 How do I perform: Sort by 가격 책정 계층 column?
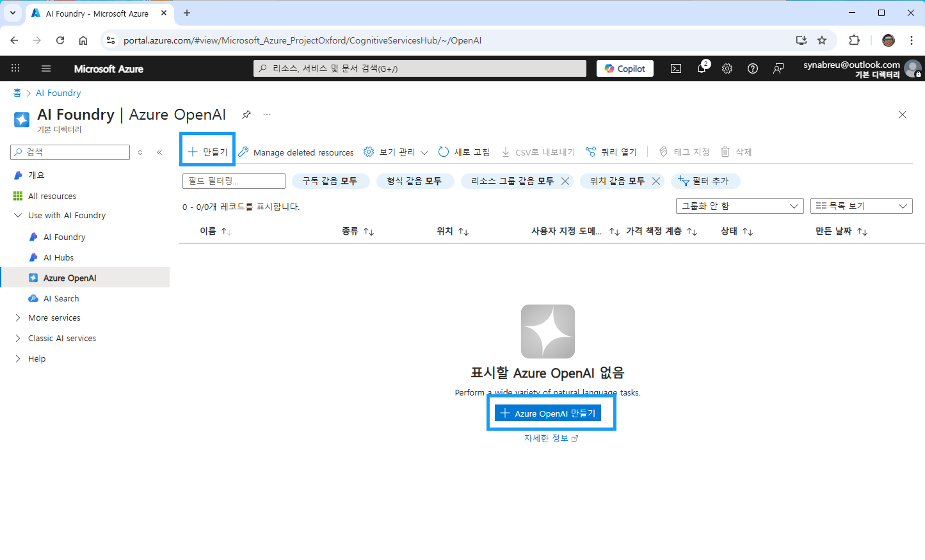[x=661, y=231]
